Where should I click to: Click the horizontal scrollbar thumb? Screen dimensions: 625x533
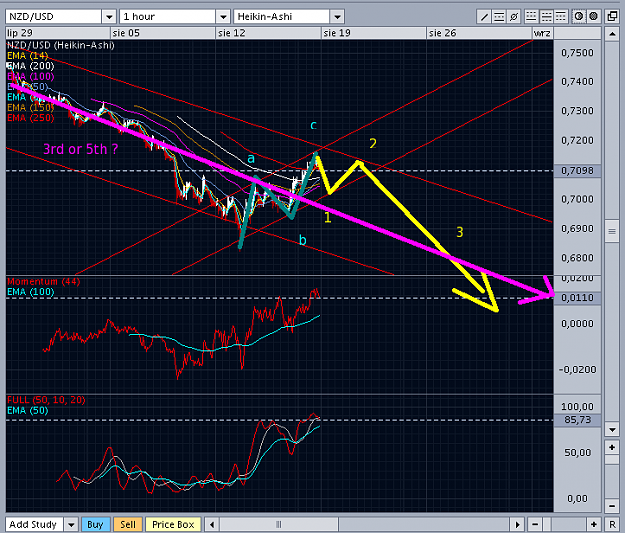(279, 524)
